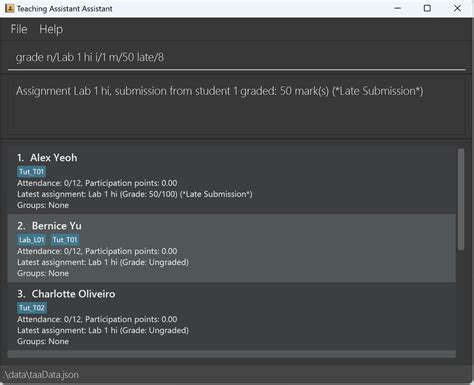Click Bernice Yu's Tut_T01 tag

point(65,240)
